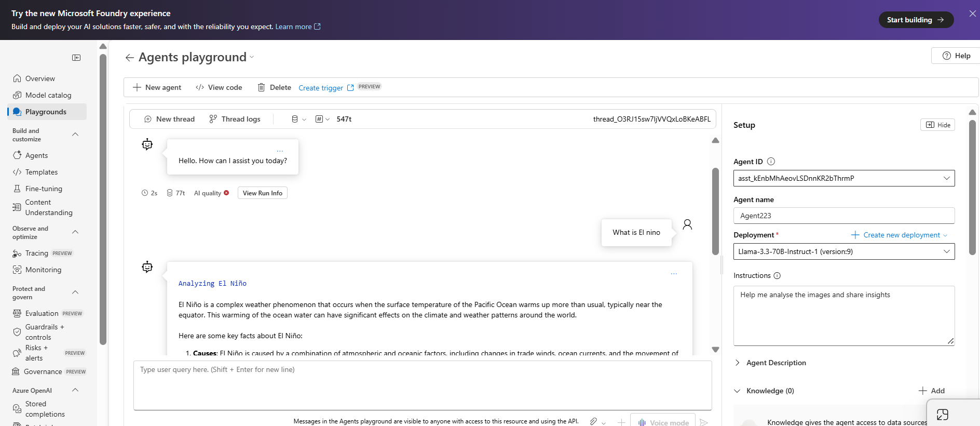Click the Guardrails + controls shield icon
Viewport: 980px width, 426px height.
(x=17, y=332)
